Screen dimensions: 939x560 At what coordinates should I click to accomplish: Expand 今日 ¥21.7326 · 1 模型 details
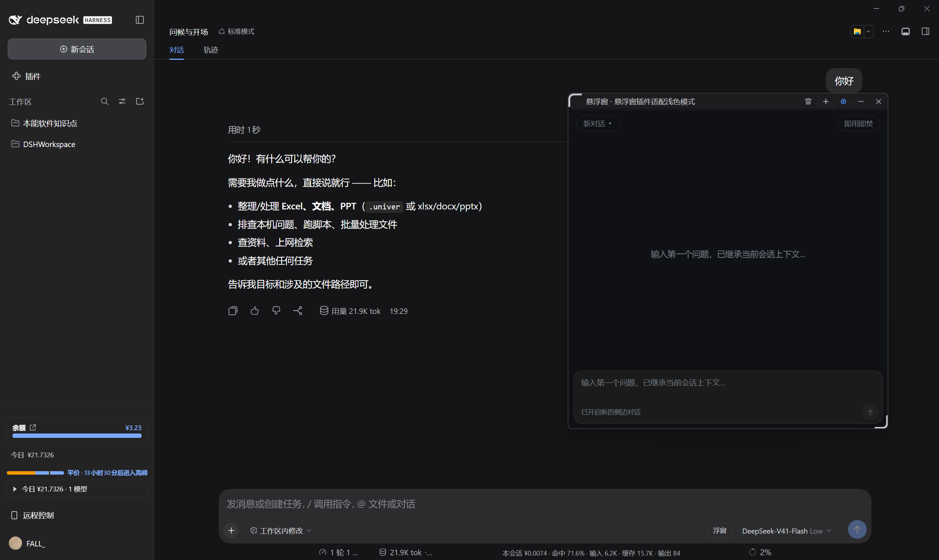(77, 489)
